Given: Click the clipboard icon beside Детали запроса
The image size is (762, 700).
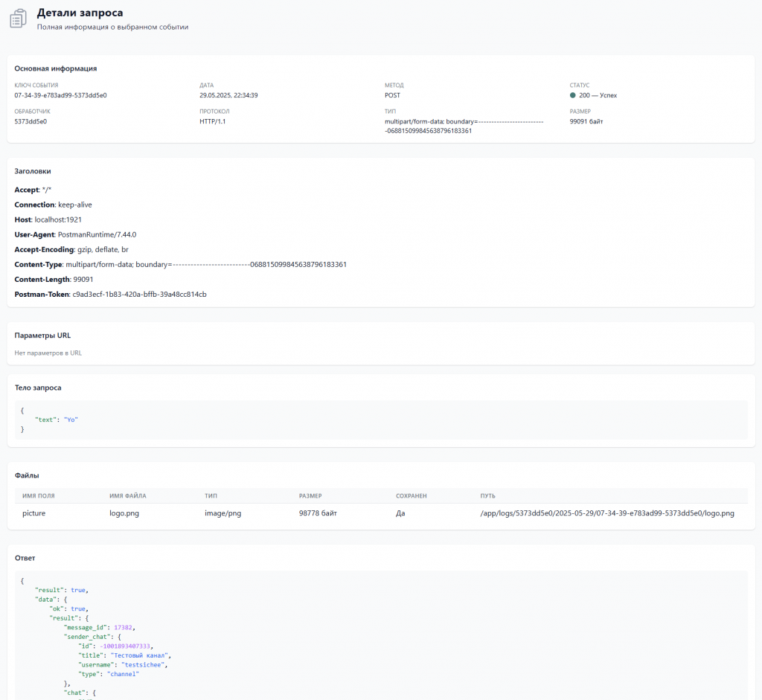Looking at the screenshot, I should point(18,19).
